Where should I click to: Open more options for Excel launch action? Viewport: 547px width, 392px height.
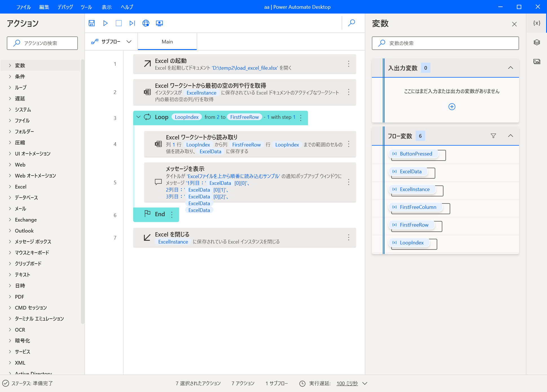[x=349, y=64]
